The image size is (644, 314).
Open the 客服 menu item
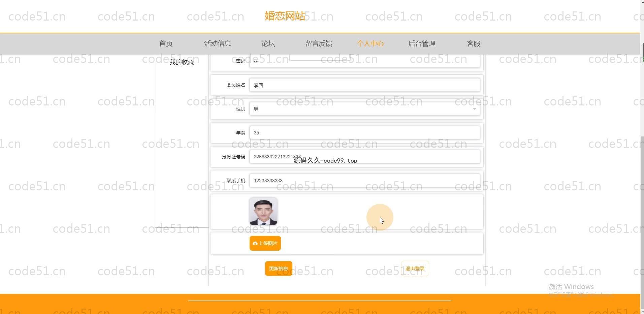pyautogui.click(x=473, y=43)
